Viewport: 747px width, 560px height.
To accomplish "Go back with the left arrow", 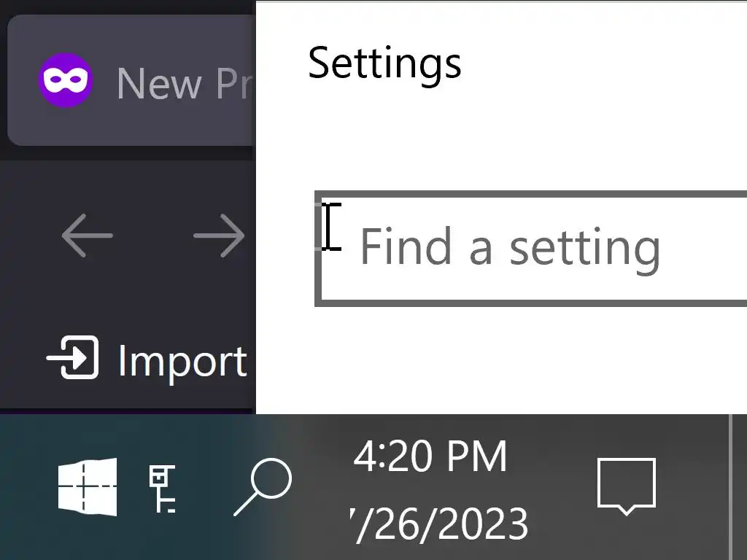I will click(x=87, y=236).
